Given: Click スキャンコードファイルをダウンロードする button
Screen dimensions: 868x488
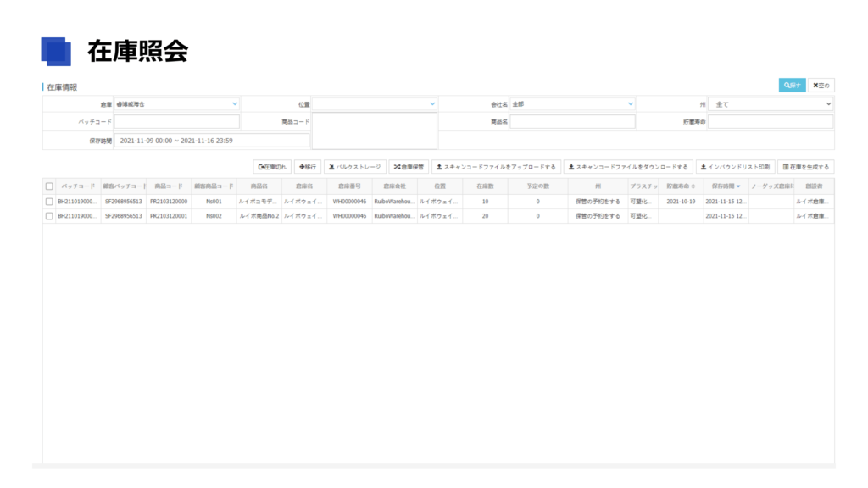Looking at the screenshot, I should pos(628,167).
